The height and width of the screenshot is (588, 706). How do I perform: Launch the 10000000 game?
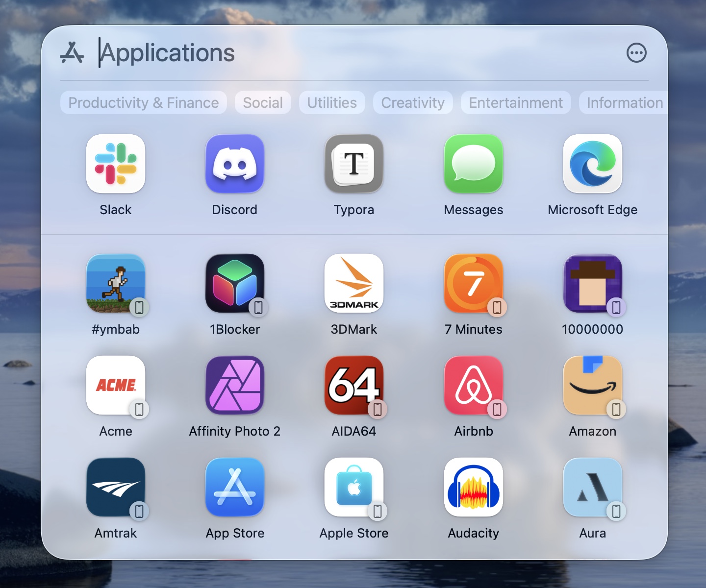click(593, 283)
